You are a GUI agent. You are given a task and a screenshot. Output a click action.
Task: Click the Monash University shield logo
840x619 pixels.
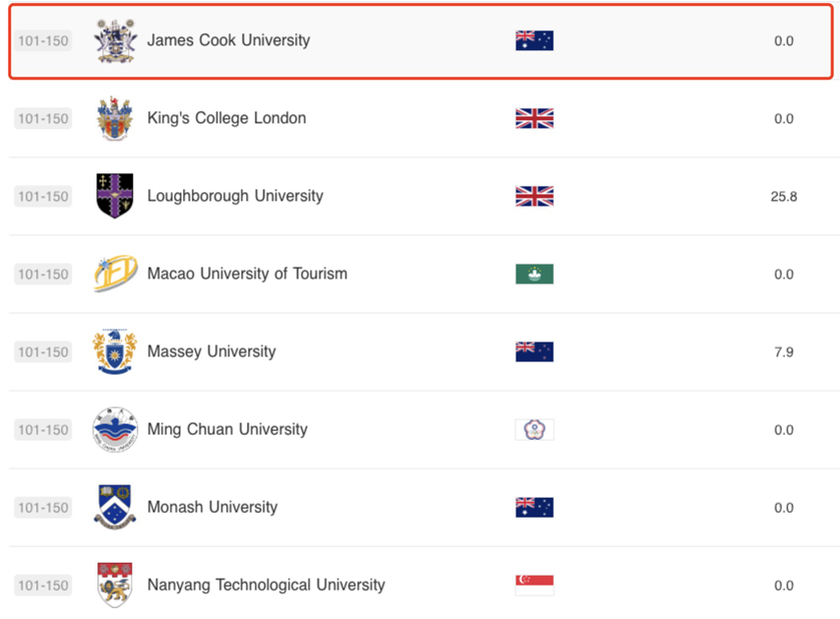tap(114, 508)
